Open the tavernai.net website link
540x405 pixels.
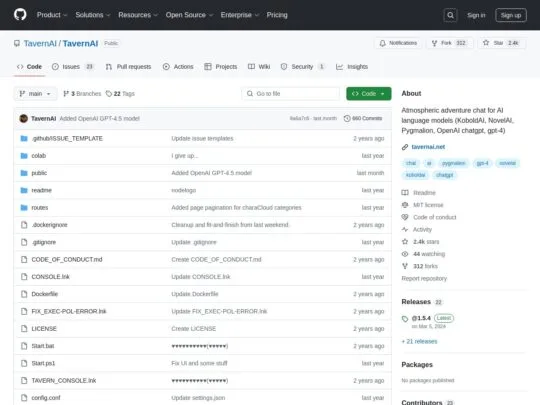tap(428, 147)
